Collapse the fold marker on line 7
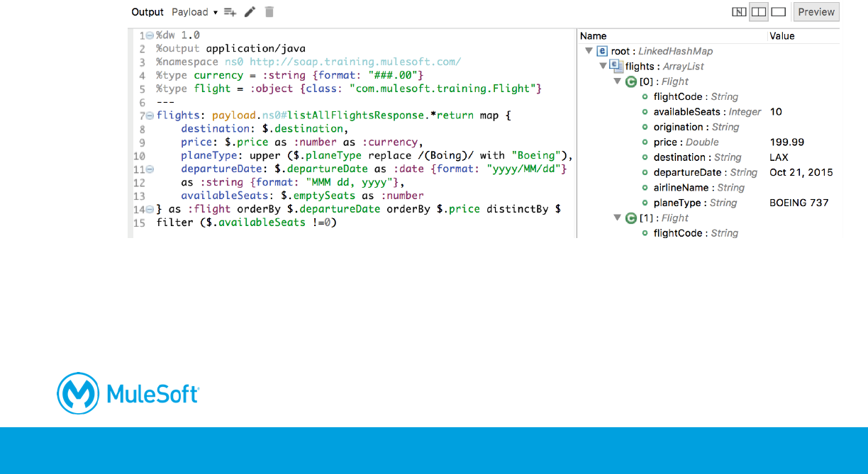 150,115
